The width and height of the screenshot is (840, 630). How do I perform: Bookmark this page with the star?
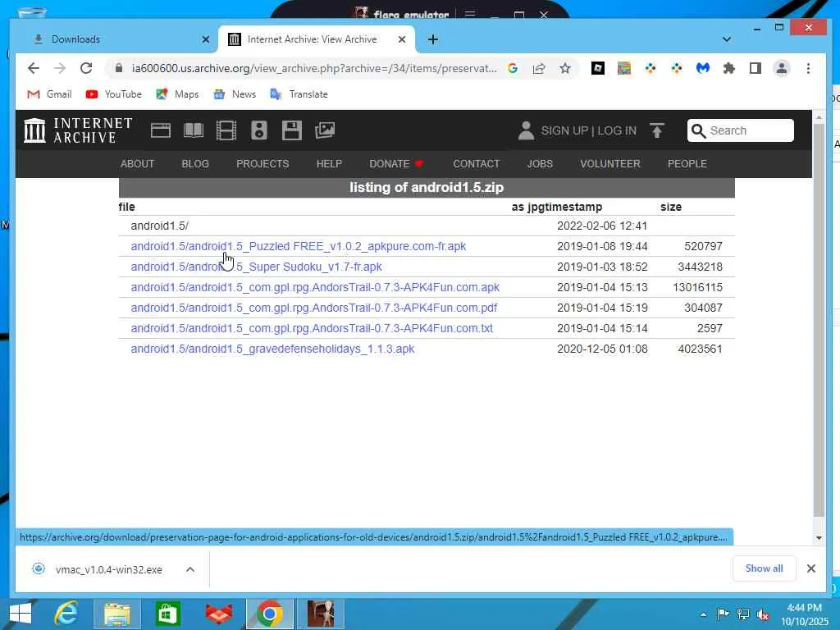(x=564, y=68)
